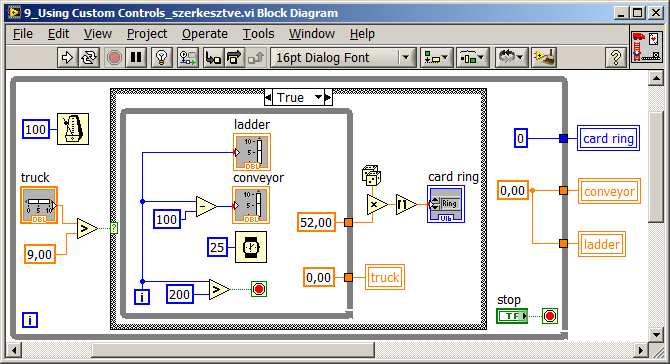Select previous case with left arrow
This screenshot has width=670, height=364.
click(268, 97)
